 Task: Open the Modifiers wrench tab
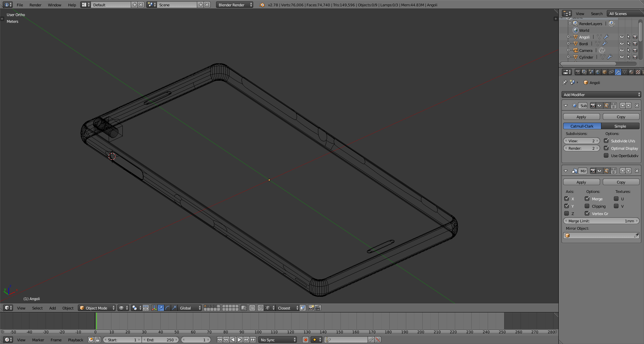[618, 72]
